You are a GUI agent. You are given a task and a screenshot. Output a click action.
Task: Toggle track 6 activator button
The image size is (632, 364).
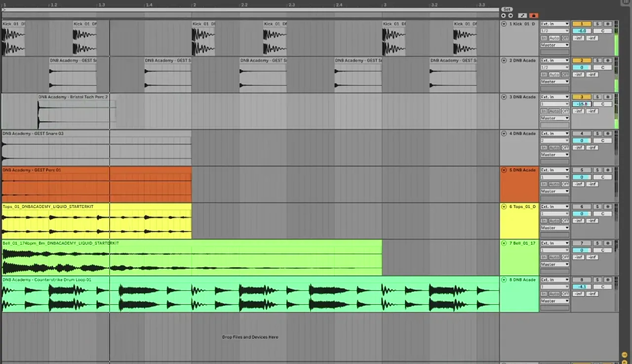(582, 206)
